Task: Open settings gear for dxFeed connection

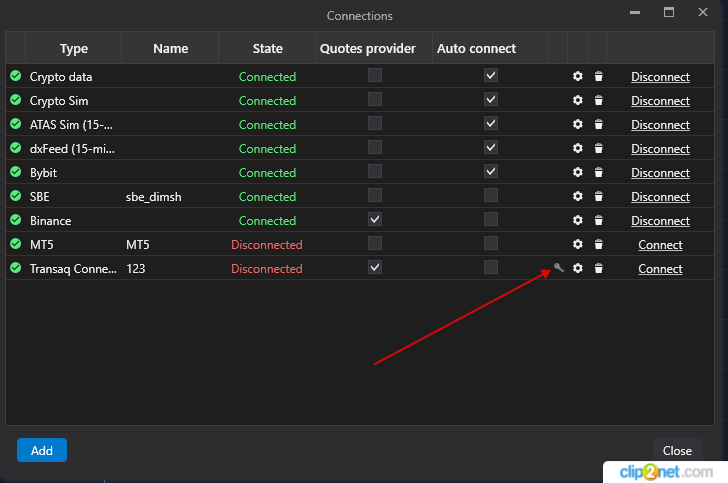Action: pos(578,148)
